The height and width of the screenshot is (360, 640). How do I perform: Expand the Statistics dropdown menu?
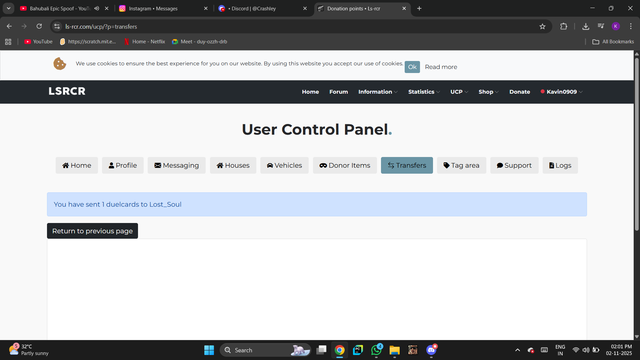point(424,92)
